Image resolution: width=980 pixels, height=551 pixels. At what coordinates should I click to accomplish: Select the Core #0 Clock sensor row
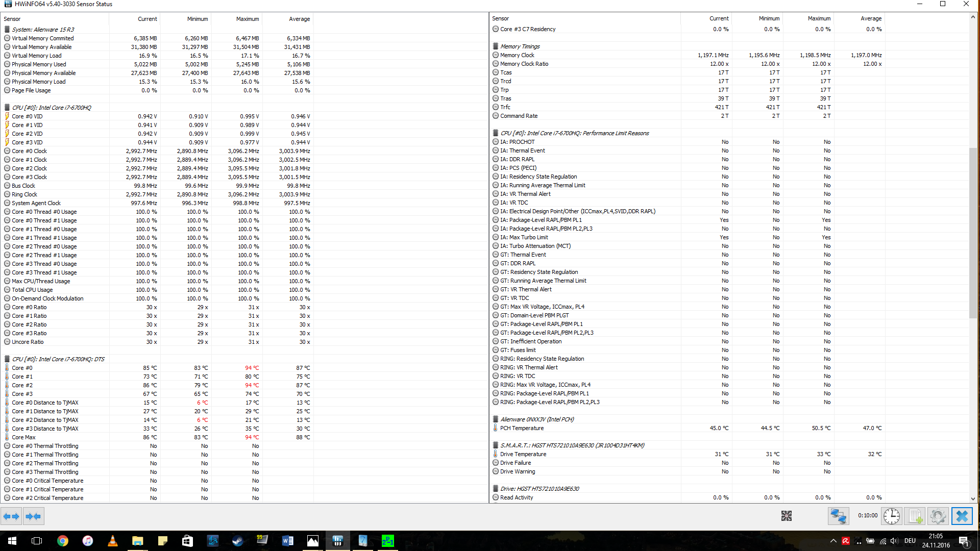29,151
